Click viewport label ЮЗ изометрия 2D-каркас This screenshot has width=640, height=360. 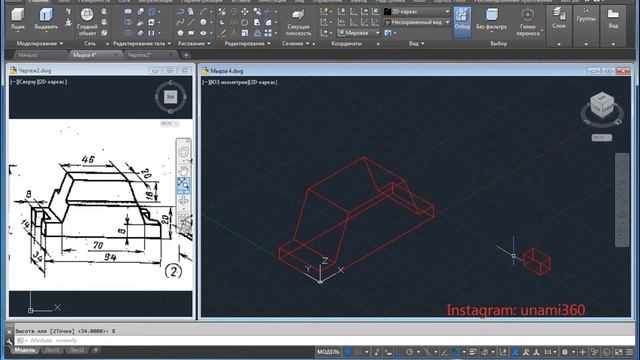pos(240,82)
